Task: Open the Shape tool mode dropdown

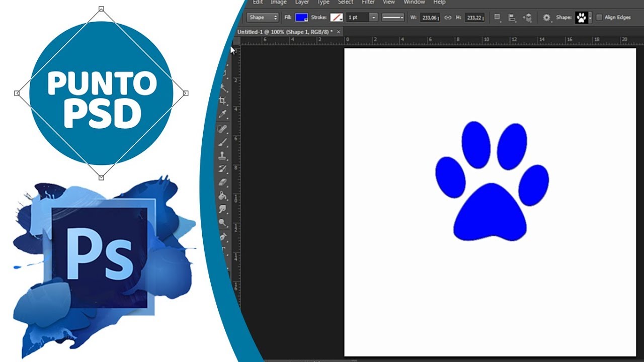Action: (262, 18)
